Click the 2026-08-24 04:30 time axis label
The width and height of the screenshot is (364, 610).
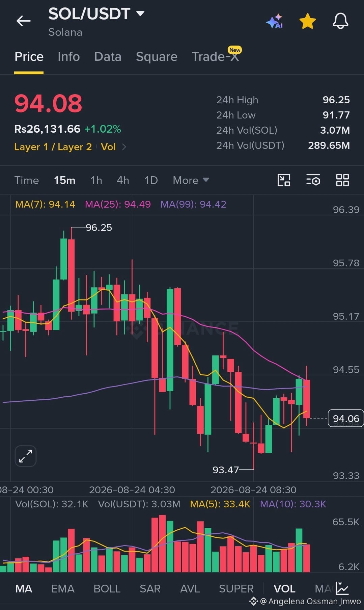tap(132, 490)
